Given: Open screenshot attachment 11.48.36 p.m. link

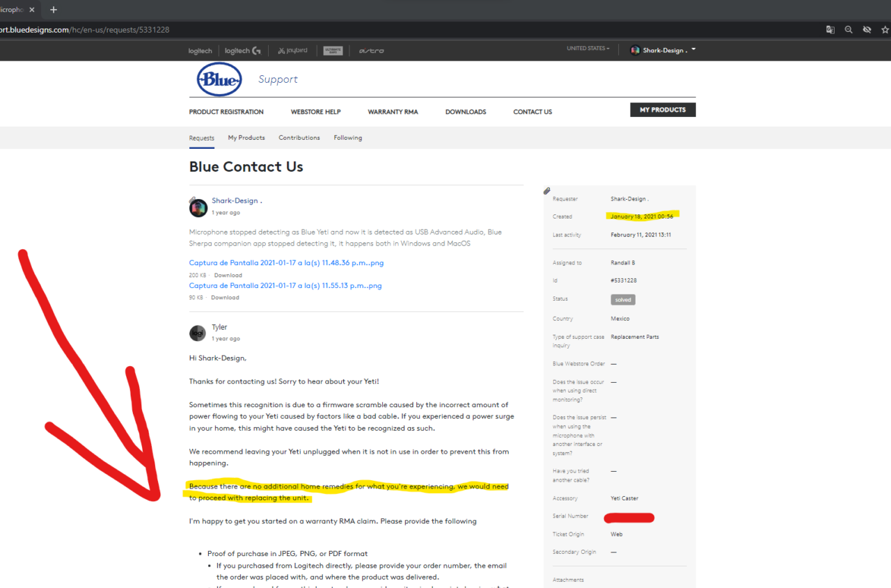Looking at the screenshot, I should (286, 263).
